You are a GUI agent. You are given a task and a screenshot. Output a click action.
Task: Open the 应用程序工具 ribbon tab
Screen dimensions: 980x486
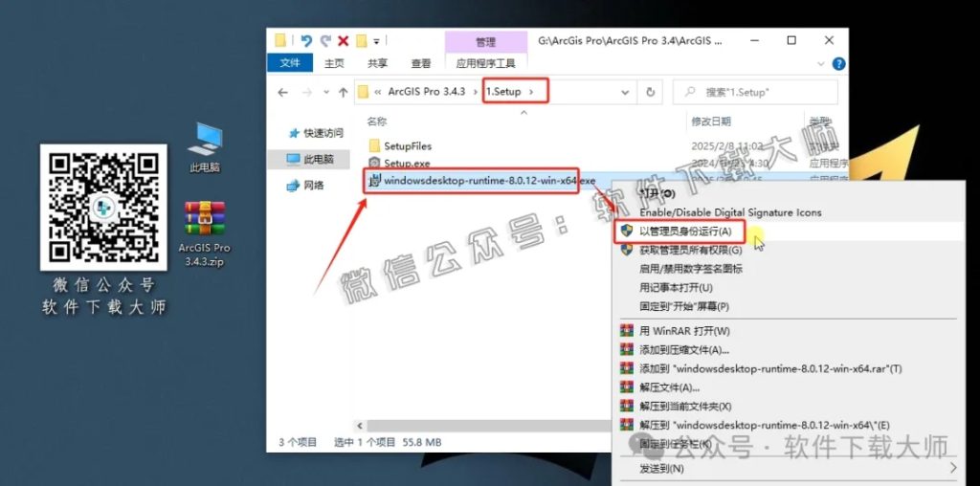click(x=485, y=63)
